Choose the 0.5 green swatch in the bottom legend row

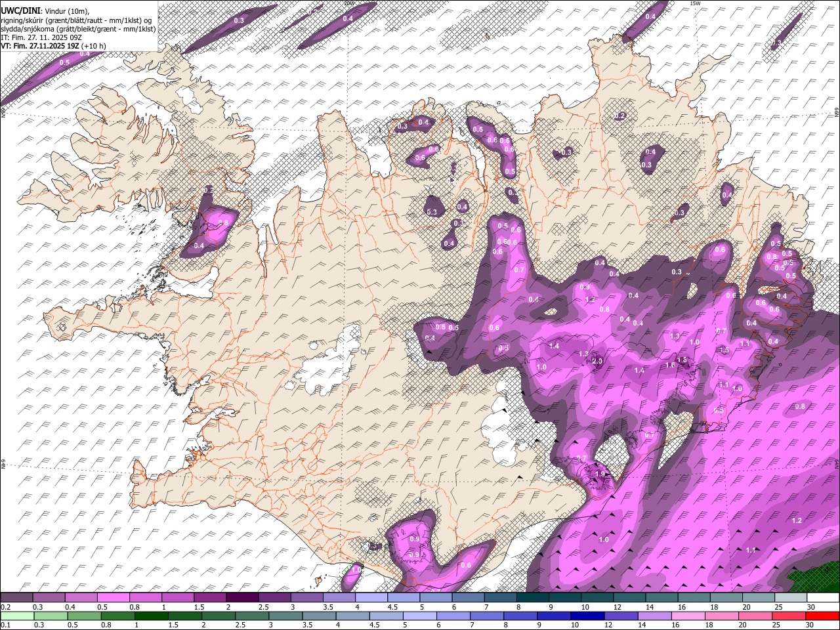point(84,616)
